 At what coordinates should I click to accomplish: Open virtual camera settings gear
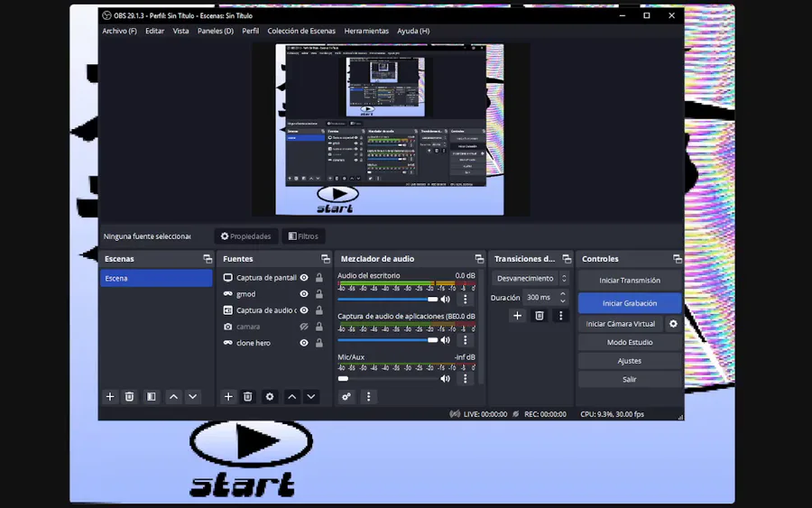click(673, 324)
